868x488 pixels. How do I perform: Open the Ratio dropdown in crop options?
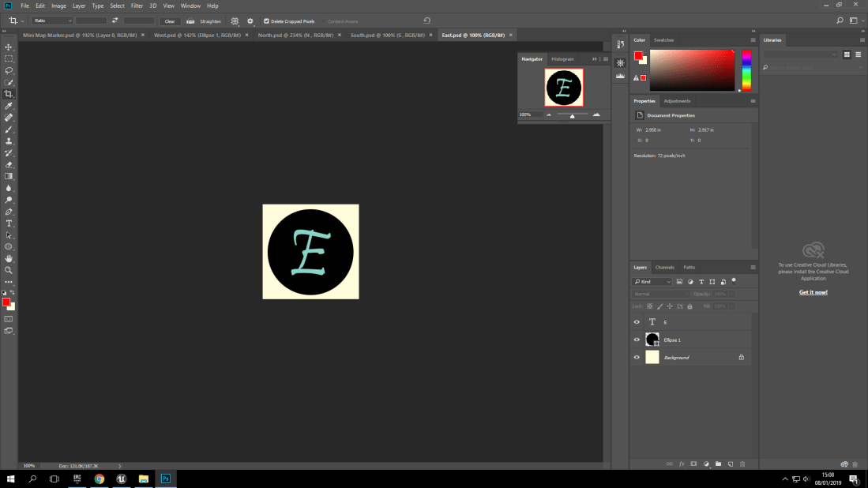[x=51, y=21]
